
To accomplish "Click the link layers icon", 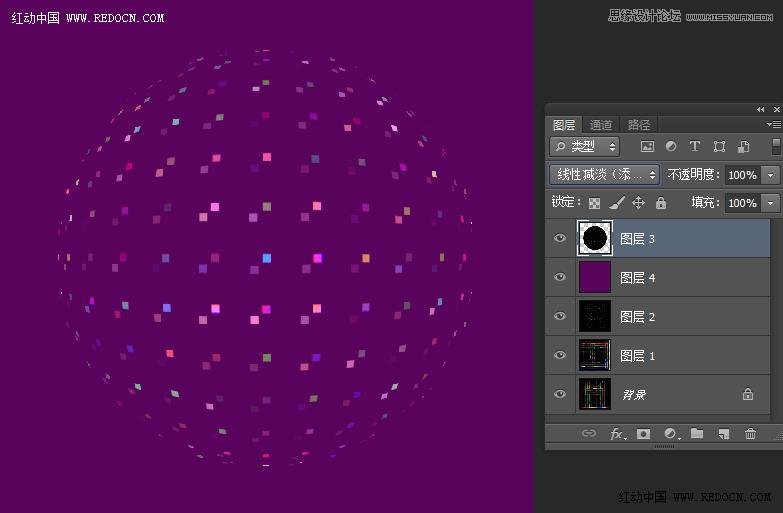I will [589, 433].
